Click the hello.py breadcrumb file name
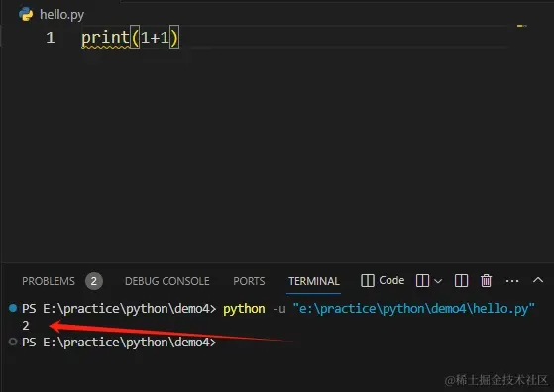The width and height of the screenshot is (554, 392). [61, 15]
